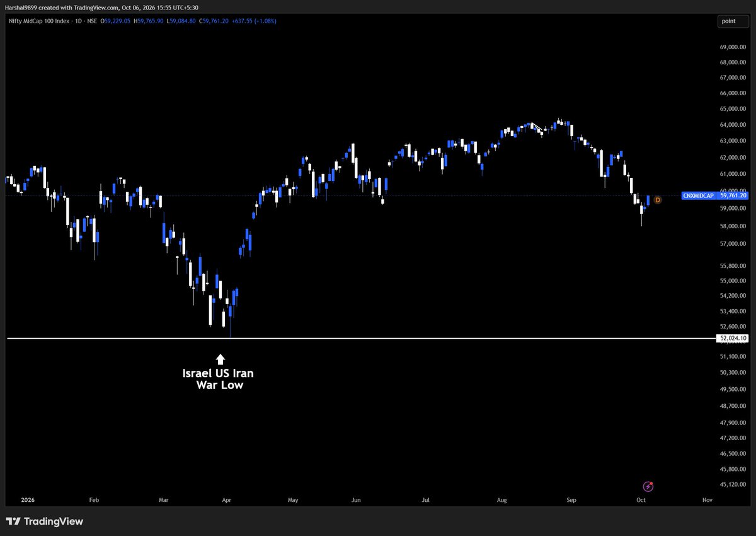The image size is (756, 536).
Task: Click the Aug time axis label
Action: pyautogui.click(x=502, y=500)
